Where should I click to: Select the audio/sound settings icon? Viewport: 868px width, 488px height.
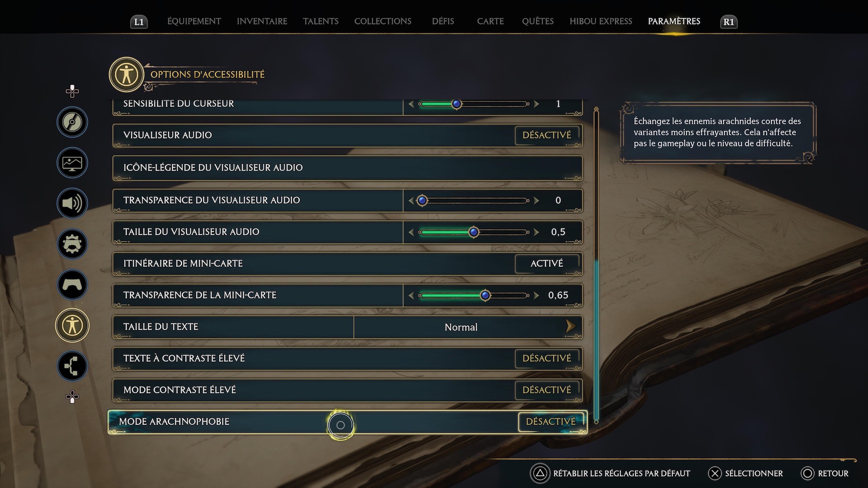(73, 203)
